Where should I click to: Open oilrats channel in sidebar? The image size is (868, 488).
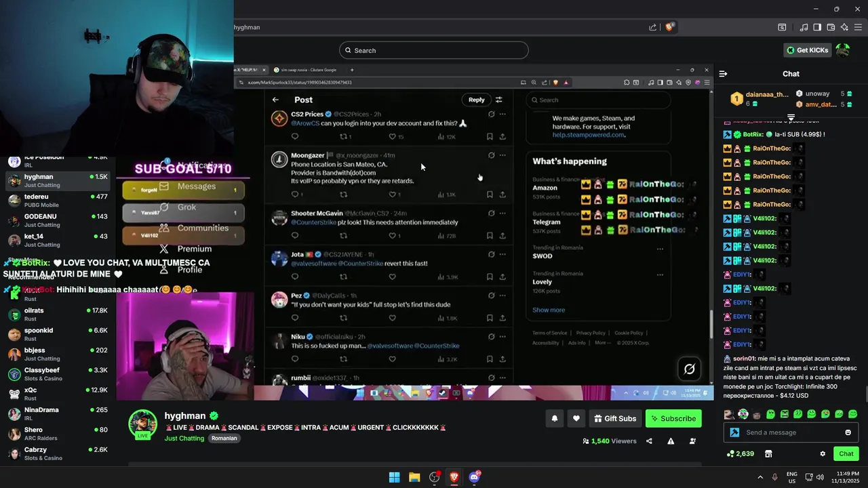(x=58, y=314)
